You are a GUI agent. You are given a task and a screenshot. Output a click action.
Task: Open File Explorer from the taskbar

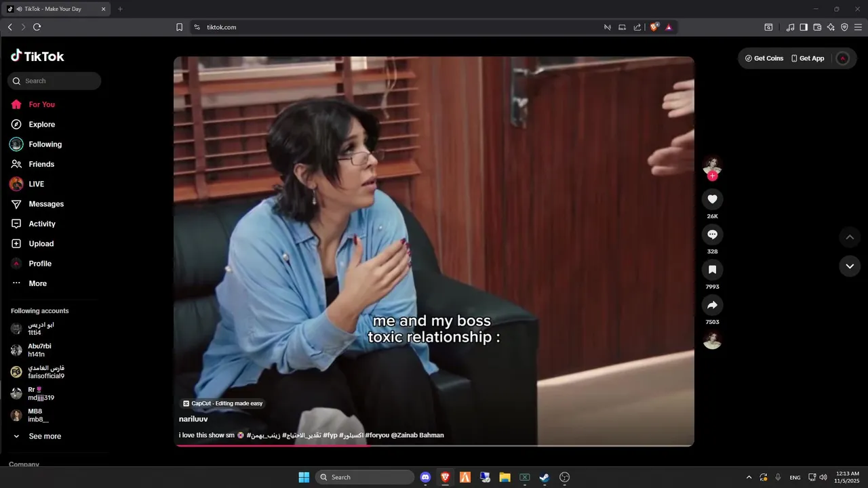pos(505,477)
